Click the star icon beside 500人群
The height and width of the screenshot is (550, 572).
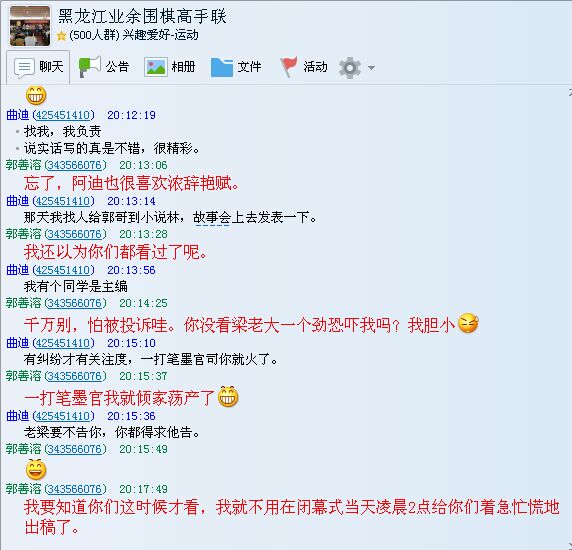coord(62,35)
